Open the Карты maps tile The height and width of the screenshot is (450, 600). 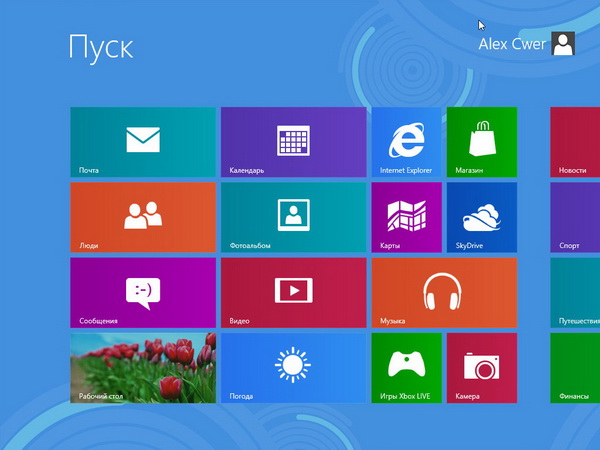(406, 217)
